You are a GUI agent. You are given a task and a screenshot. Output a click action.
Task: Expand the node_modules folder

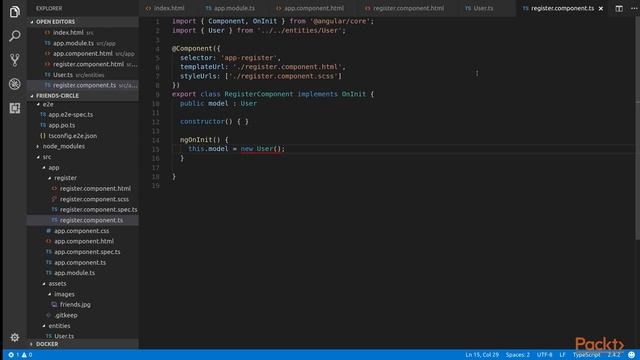click(64, 146)
